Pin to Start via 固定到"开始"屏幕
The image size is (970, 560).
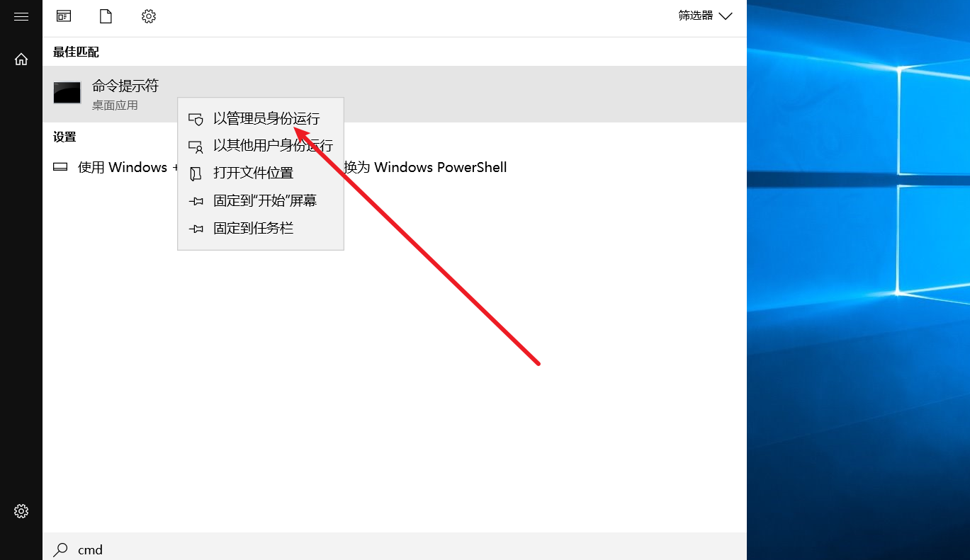(264, 201)
